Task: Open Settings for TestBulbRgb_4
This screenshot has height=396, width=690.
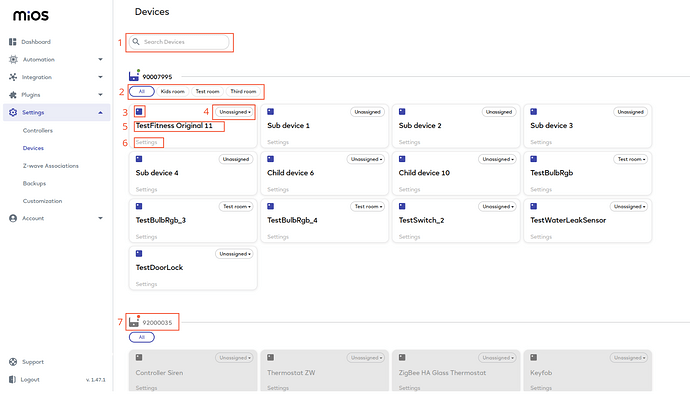Action: [278, 237]
